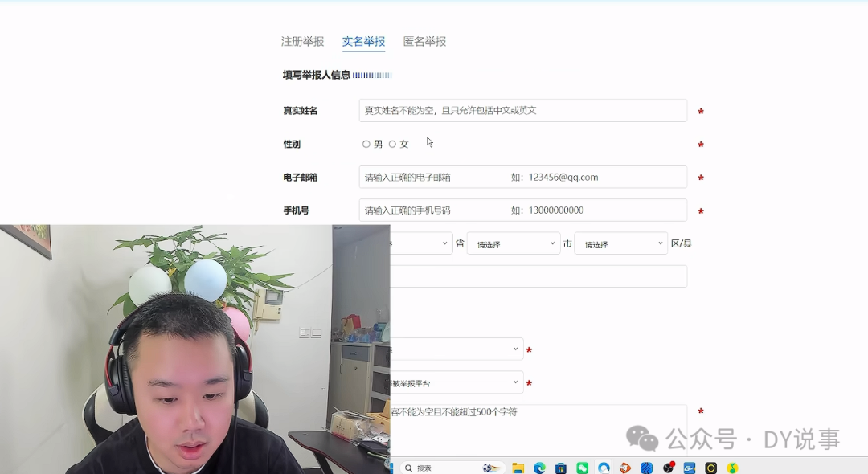Open the Microsoft Store taskbar icon
This screenshot has height=474, width=868.
click(561, 468)
